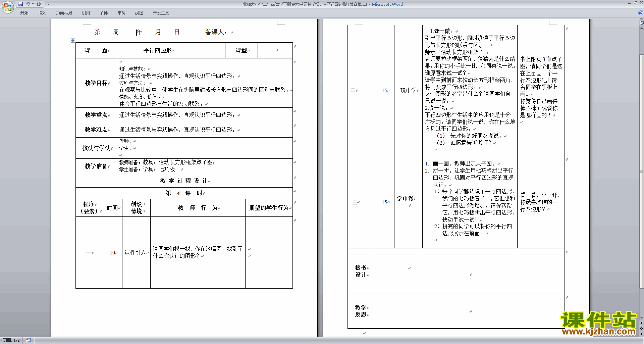Click the 时间 column header

tap(112, 208)
